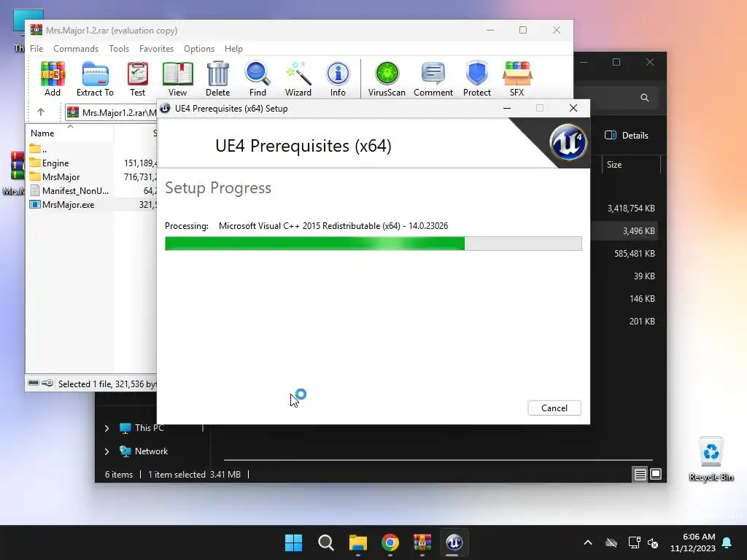Click the WinRAR archive path field
The image size is (747, 560).
tap(111, 112)
